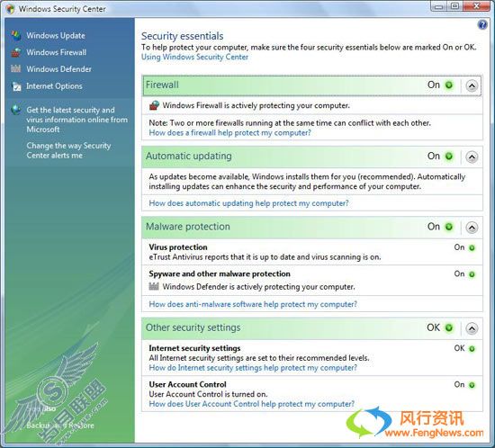Open Windows Firewall from the sidebar
Viewport: 495px width, 448px height.
point(56,52)
